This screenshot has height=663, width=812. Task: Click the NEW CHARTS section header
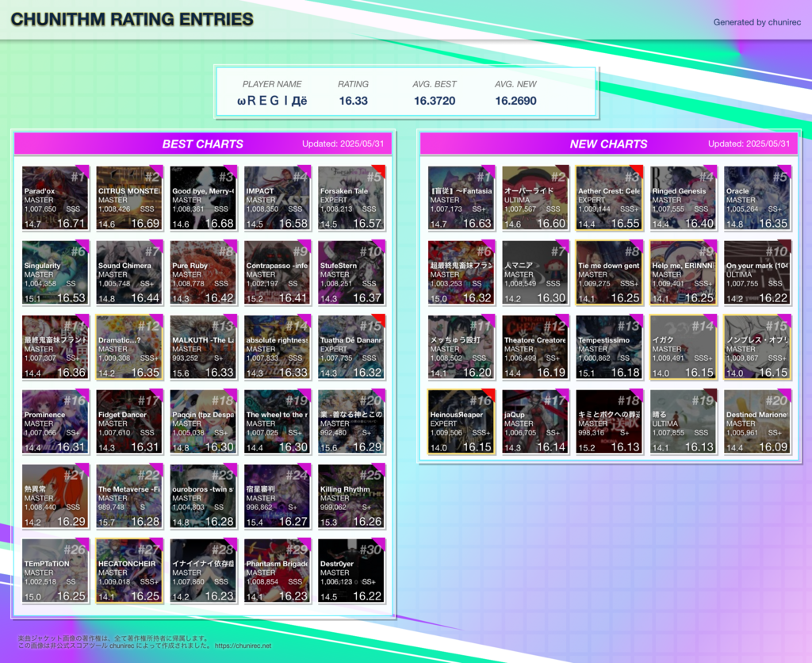point(608,144)
